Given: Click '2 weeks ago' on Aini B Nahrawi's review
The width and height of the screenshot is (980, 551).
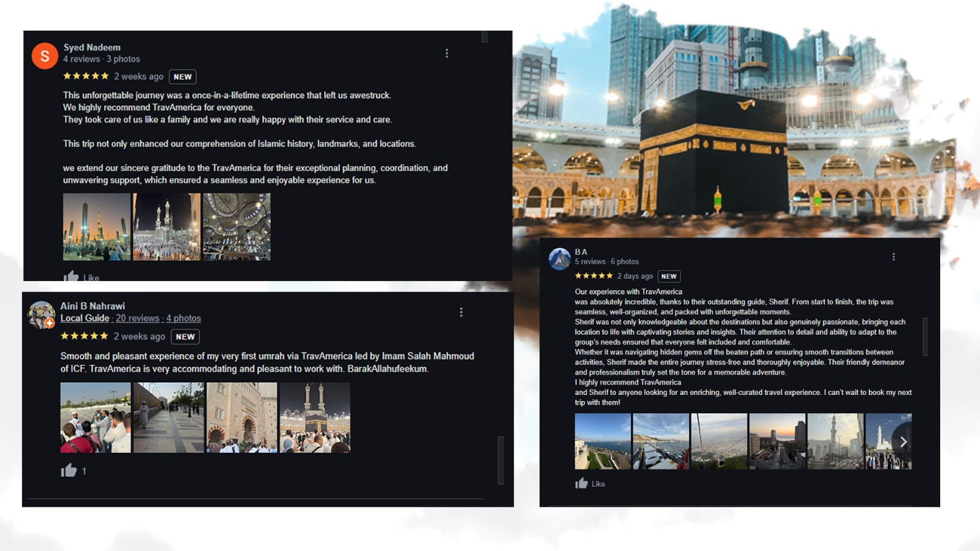Looking at the screenshot, I should pyautogui.click(x=139, y=337).
